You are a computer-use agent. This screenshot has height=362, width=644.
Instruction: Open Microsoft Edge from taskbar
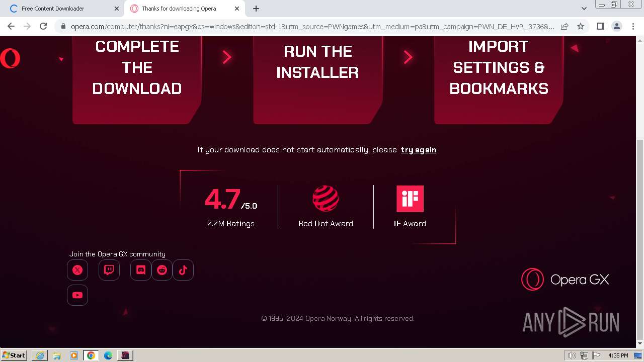click(x=108, y=355)
